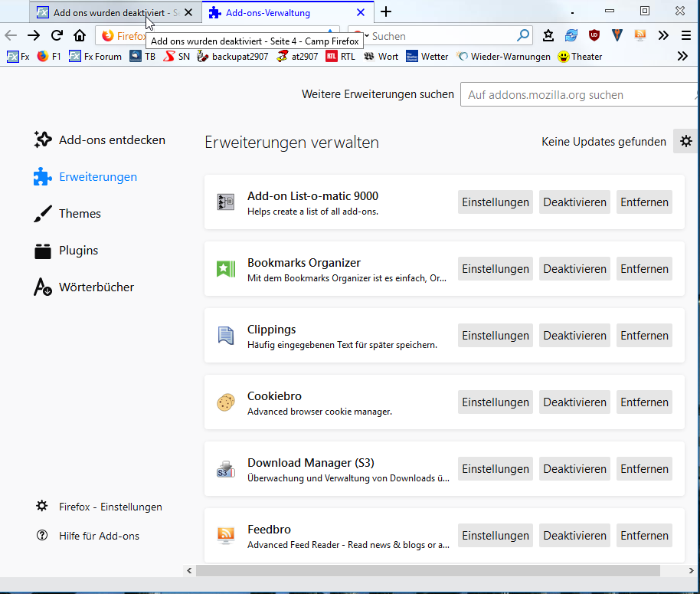Open the RTL bookmark

coord(341,57)
